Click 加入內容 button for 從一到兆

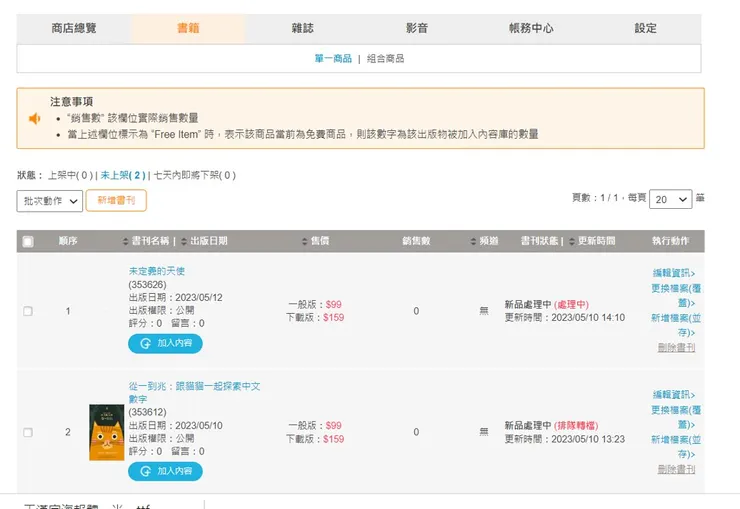click(x=165, y=471)
